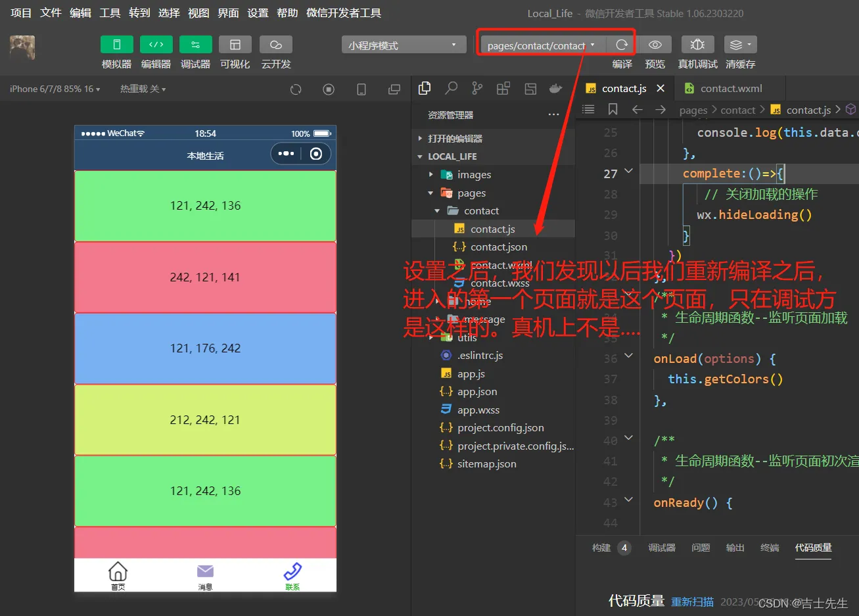
Task: Open the 小程序模式 mode dropdown
Action: pyautogui.click(x=404, y=45)
